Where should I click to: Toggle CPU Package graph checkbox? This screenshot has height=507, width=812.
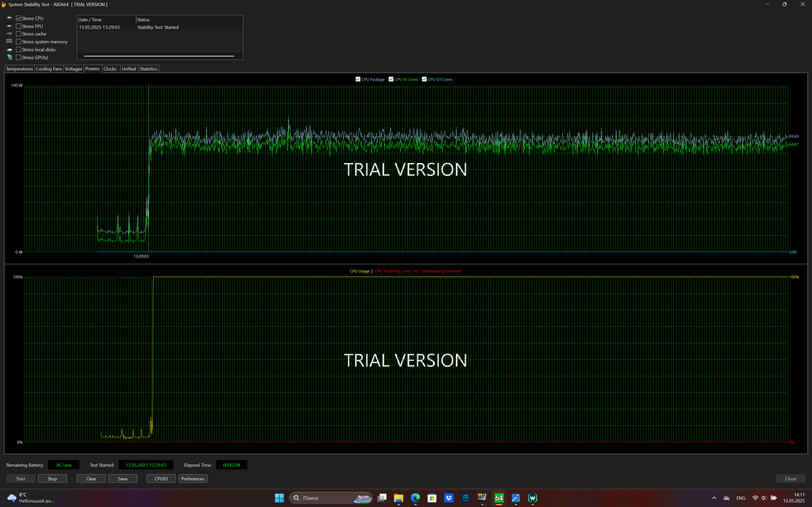pos(358,79)
